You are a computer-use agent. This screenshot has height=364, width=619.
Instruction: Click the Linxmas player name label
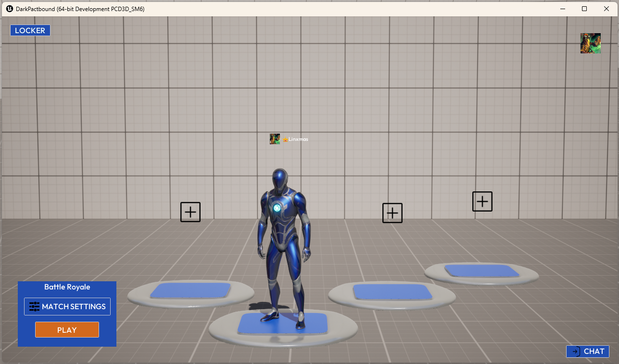(x=298, y=139)
